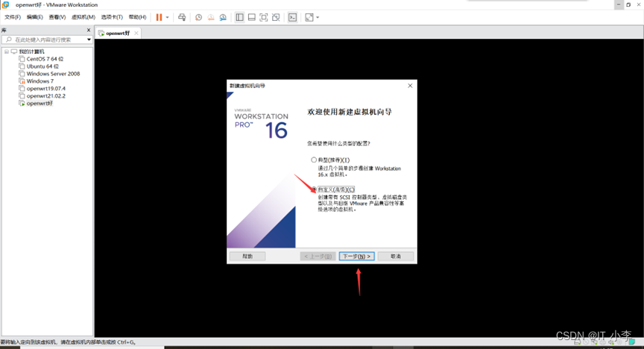
Task: Toggle the library sidebar view icon
Action: pyautogui.click(x=239, y=16)
